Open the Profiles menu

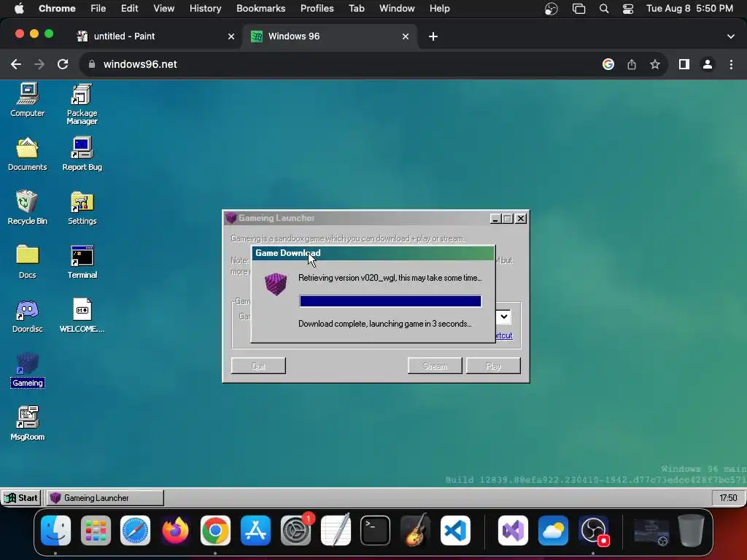tap(317, 9)
